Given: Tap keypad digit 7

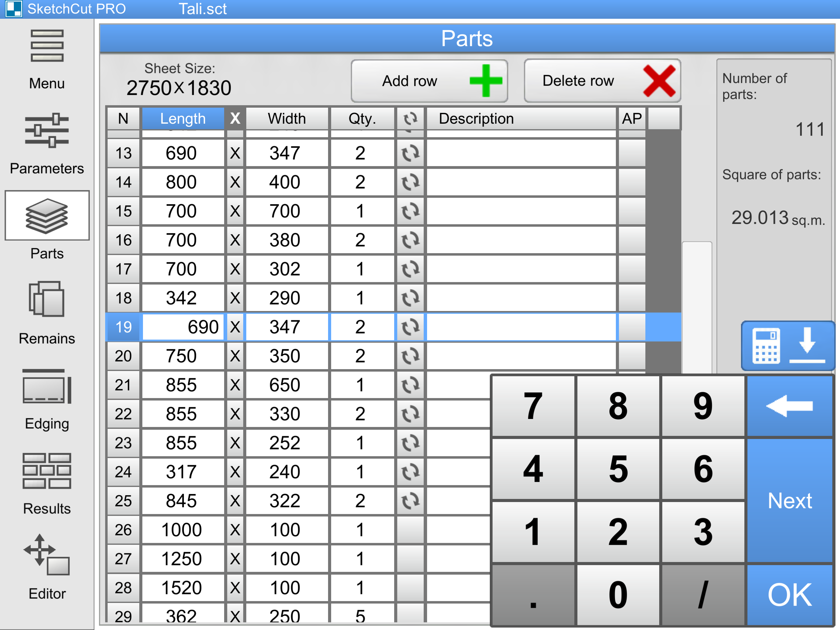Looking at the screenshot, I should coord(533,406).
